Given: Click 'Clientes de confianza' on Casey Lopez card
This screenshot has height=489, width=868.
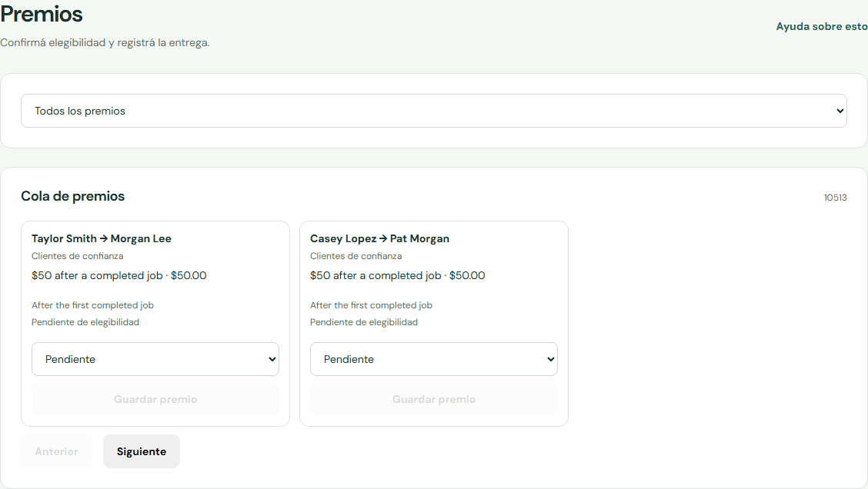Looking at the screenshot, I should coord(356,256).
